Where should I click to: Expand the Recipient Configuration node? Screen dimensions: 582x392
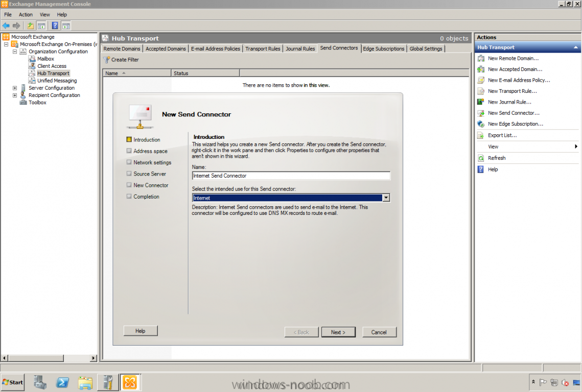pyautogui.click(x=15, y=95)
